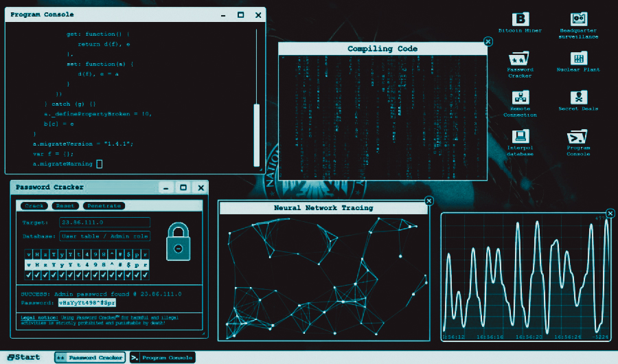Minimize the Password Cracker window
Screen dimensions: 618x364
point(166,187)
